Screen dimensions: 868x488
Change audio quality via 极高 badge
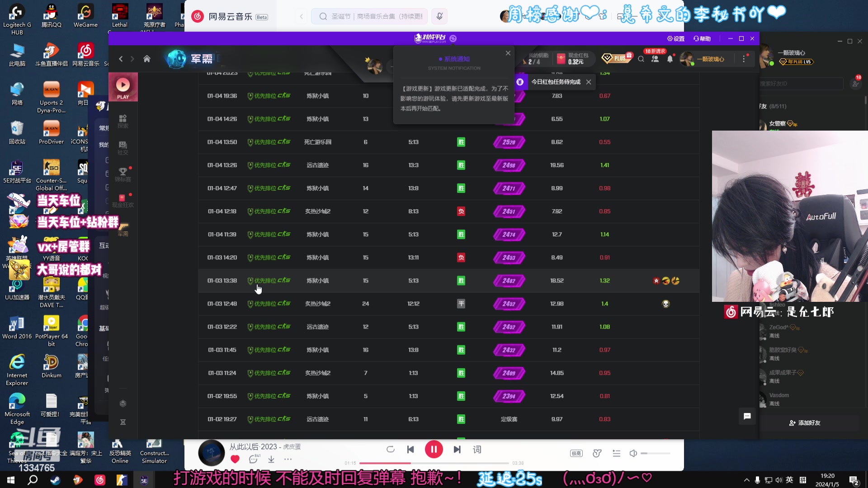(x=576, y=453)
